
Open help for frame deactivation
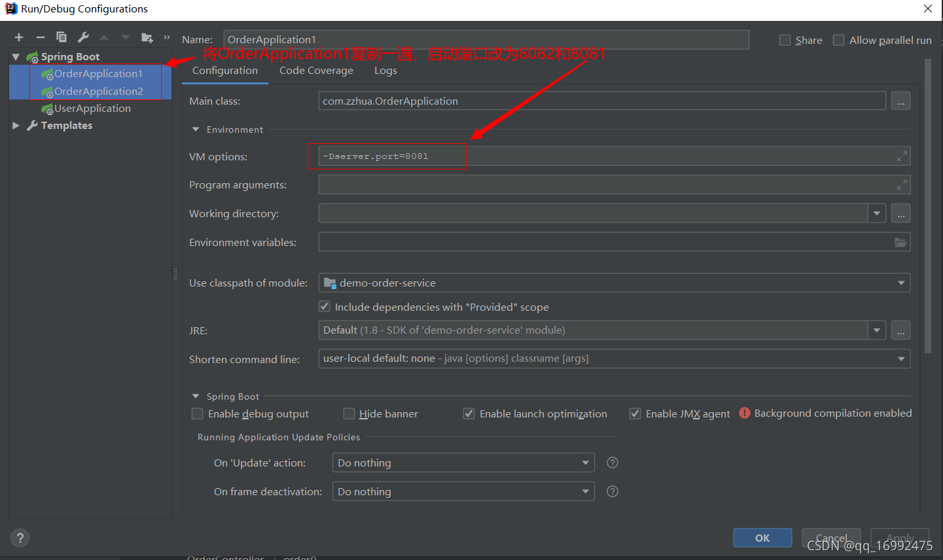pos(613,491)
